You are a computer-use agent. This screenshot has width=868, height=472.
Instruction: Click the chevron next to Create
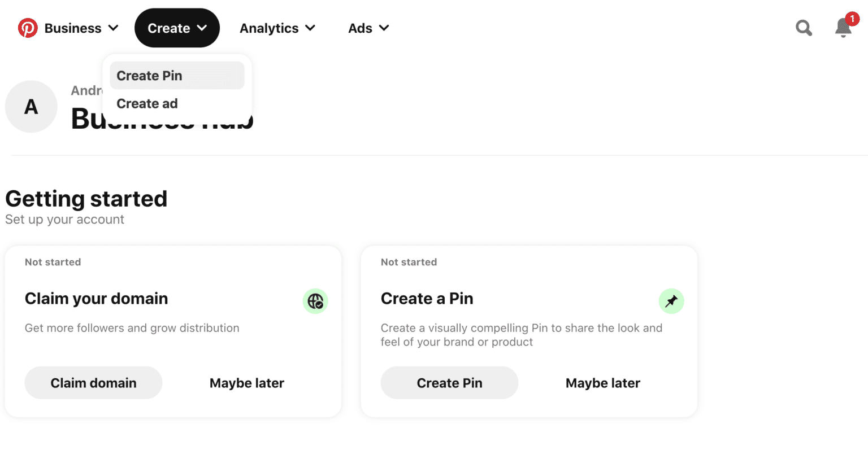coord(203,28)
